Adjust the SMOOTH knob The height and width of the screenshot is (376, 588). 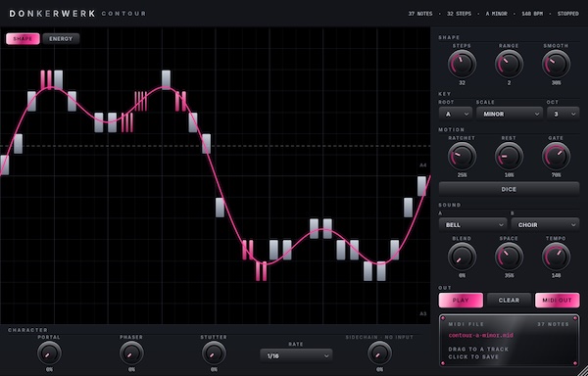(556, 64)
